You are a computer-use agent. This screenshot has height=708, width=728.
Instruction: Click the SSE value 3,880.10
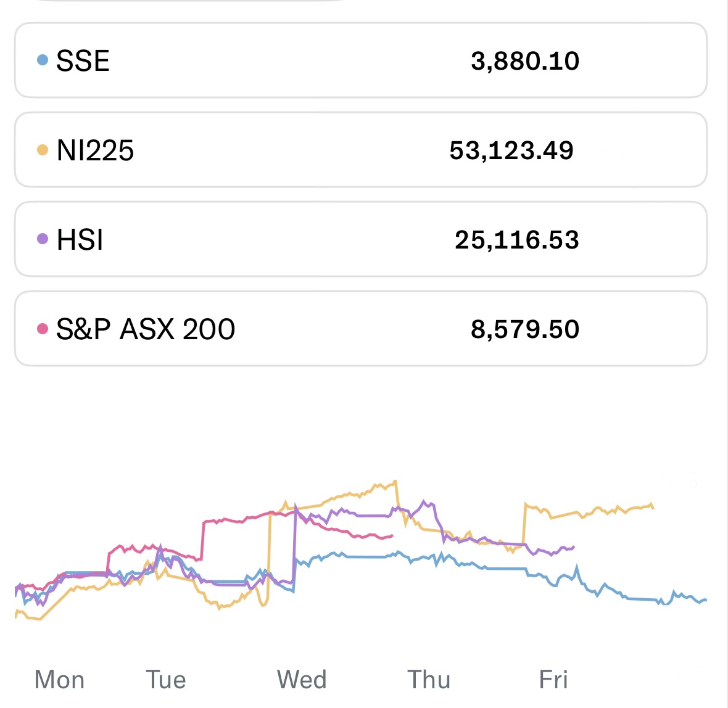(525, 61)
